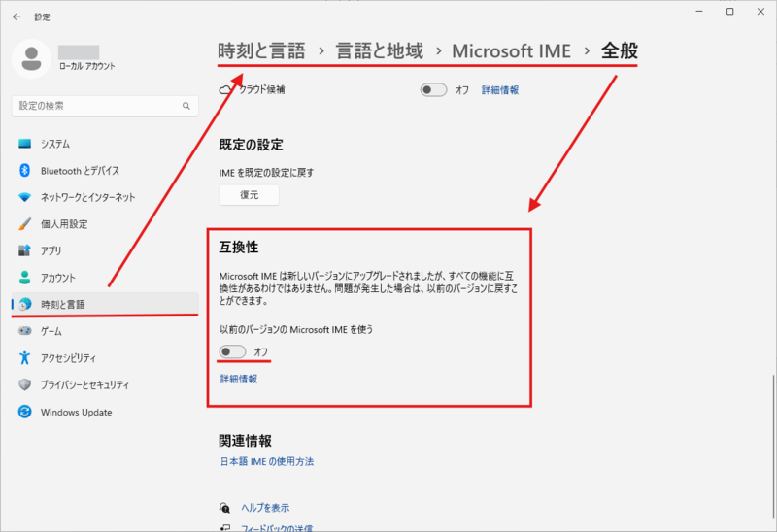This screenshot has height=532, width=777.
Task: Click the 設定の検索 search field
Action: point(105,106)
